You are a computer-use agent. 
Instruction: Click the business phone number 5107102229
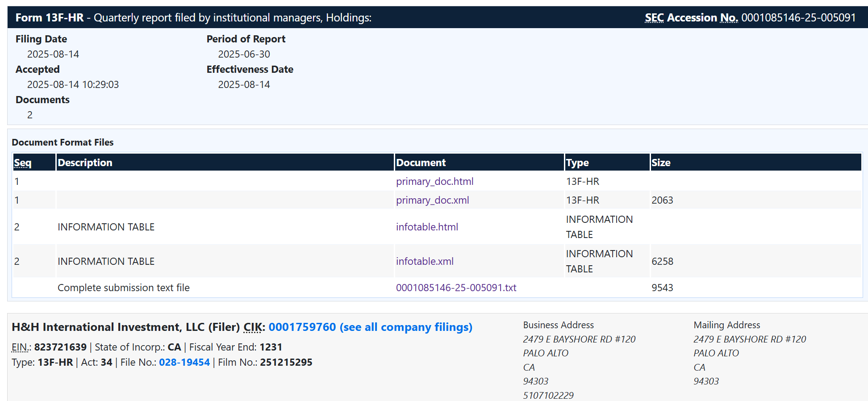[x=548, y=395]
